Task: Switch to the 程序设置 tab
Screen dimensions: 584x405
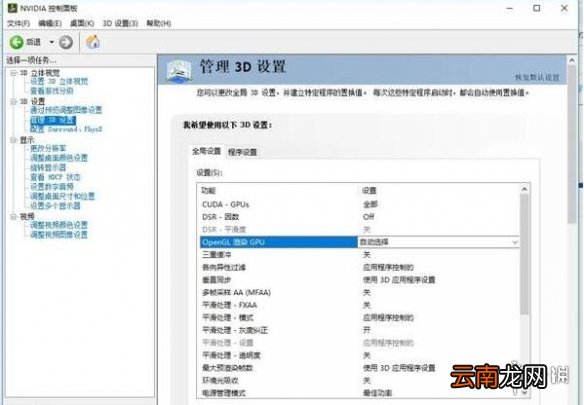Action: (x=242, y=152)
